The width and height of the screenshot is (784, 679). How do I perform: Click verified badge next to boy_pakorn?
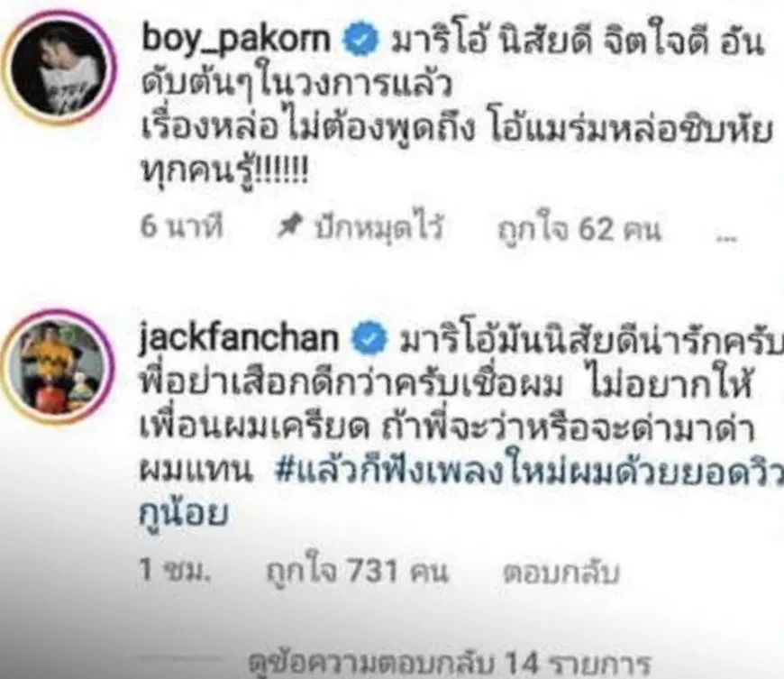(360, 41)
